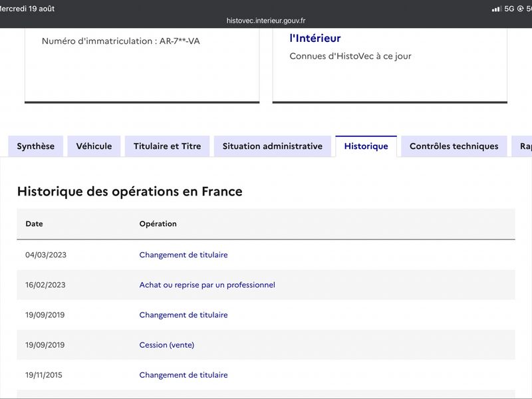Viewport: 532px width, 399px height.
Task: Switch to the Véhicule tab
Action: click(94, 146)
